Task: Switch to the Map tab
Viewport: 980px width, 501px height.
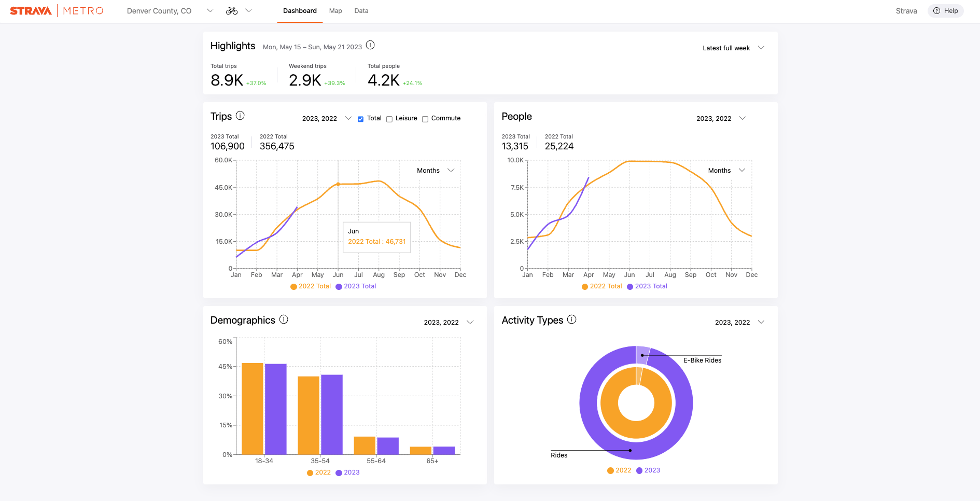Action: (x=335, y=10)
